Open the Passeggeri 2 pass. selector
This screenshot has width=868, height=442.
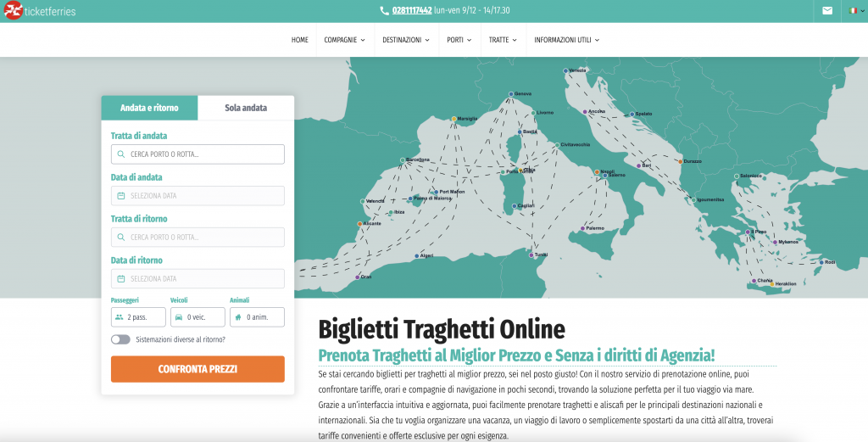[x=138, y=317]
